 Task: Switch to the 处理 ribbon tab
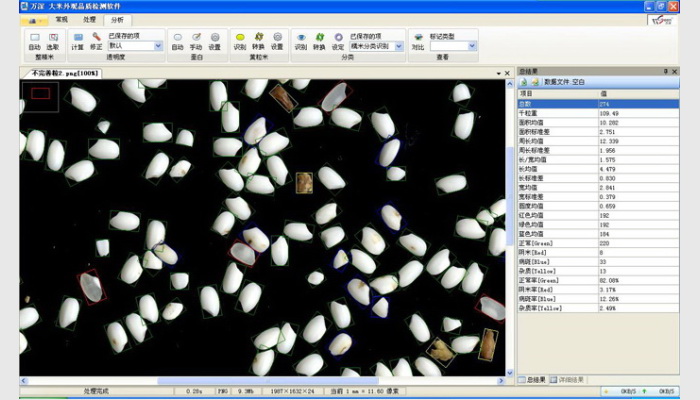89,19
